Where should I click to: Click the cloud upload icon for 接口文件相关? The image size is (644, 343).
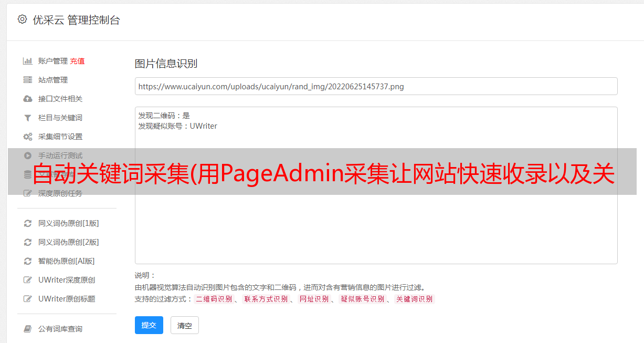point(28,99)
